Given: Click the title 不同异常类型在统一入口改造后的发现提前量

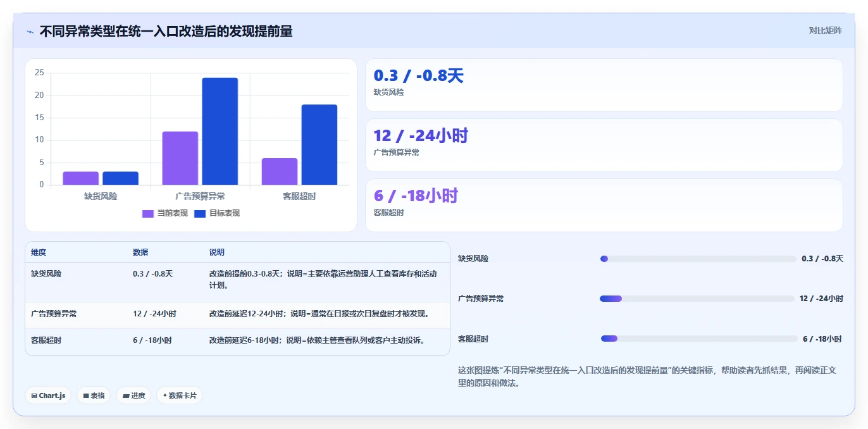Looking at the screenshot, I should click(166, 31).
